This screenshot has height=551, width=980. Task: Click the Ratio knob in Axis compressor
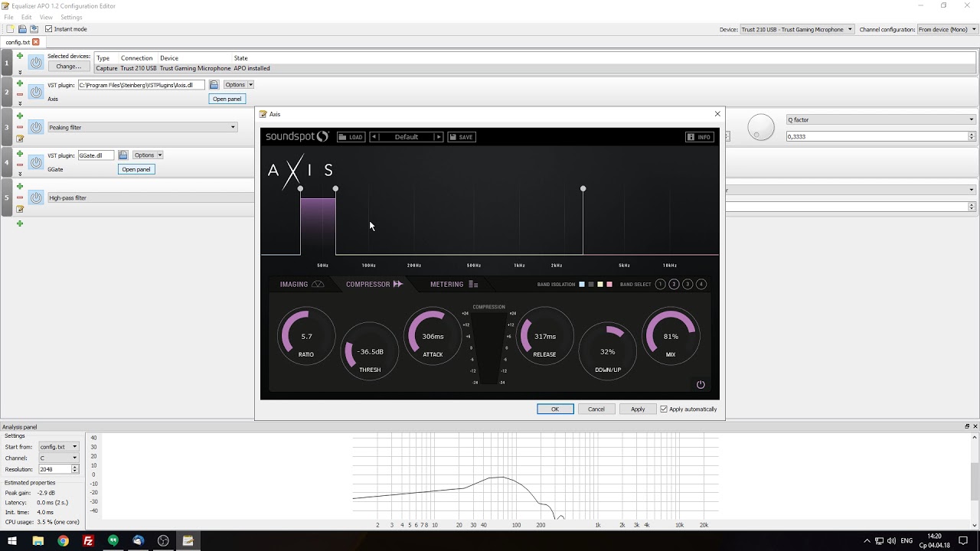point(306,336)
